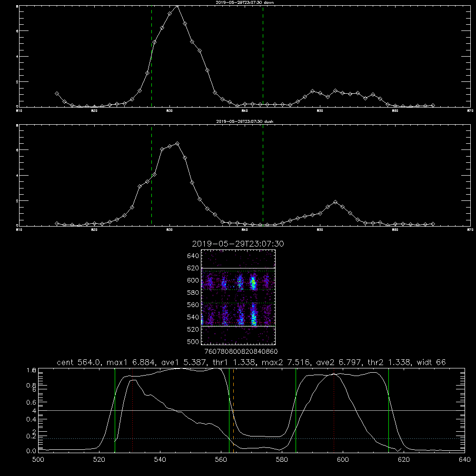Click the '0.0' label on bottom plot y-axis

(x=31, y=451)
